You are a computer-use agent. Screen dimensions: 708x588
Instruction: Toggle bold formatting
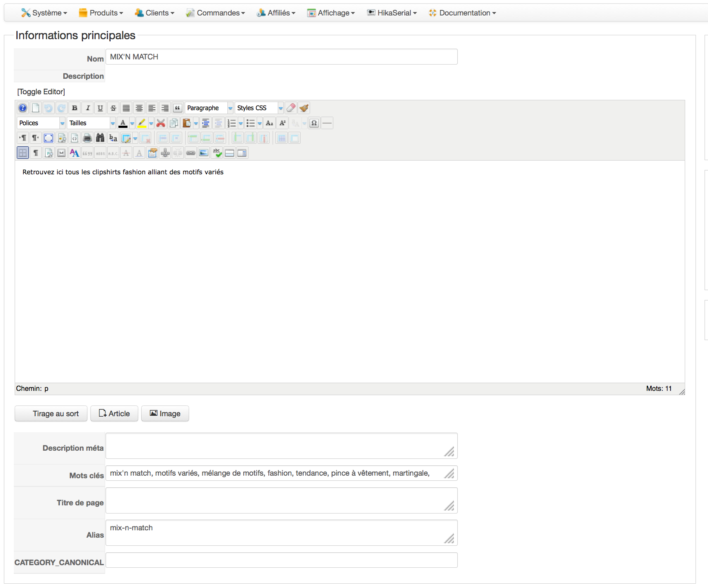75,108
